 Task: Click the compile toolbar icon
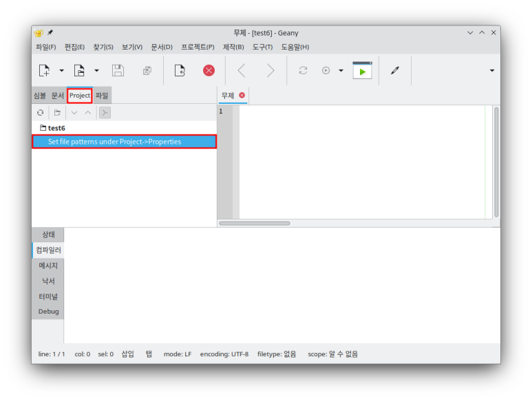303,71
